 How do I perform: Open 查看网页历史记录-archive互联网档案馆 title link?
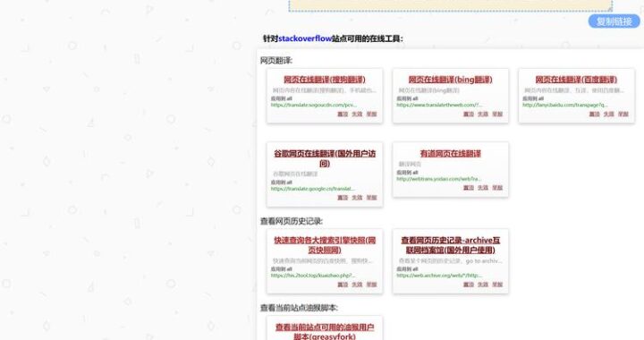click(450, 245)
